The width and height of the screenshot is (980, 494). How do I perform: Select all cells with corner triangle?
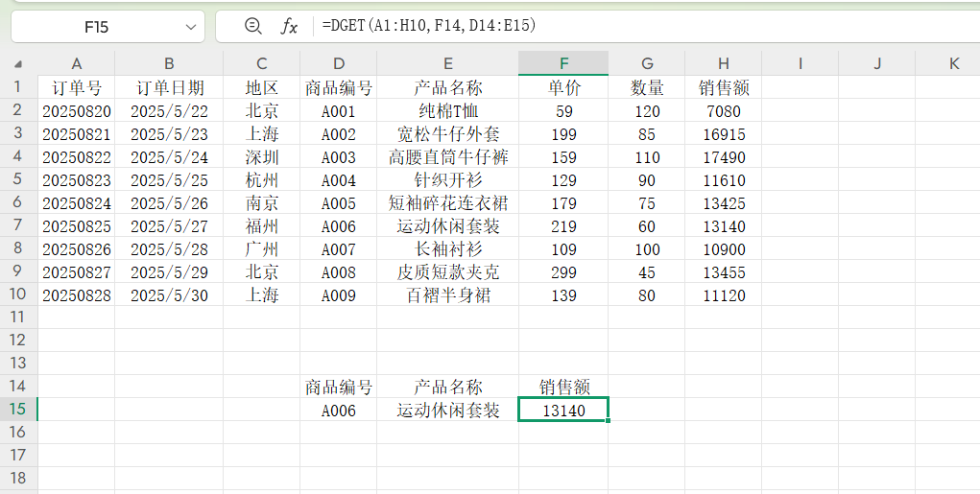coord(19,63)
